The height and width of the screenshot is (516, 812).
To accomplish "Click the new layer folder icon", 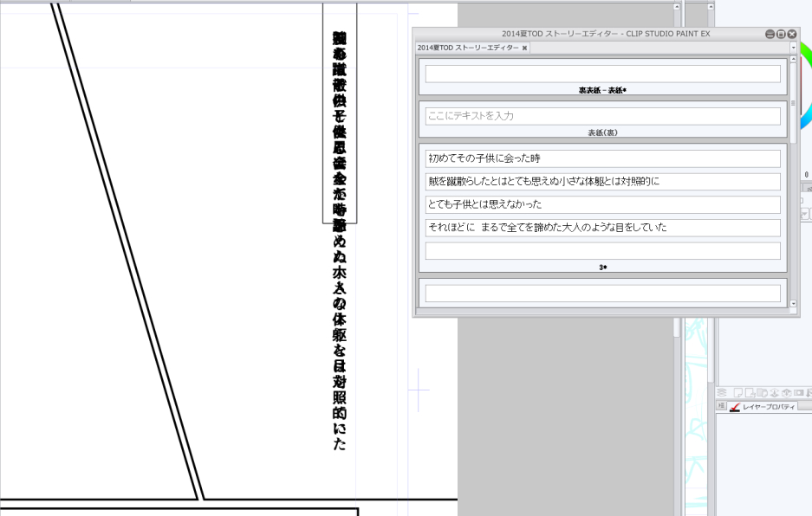I will tap(763, 393).
